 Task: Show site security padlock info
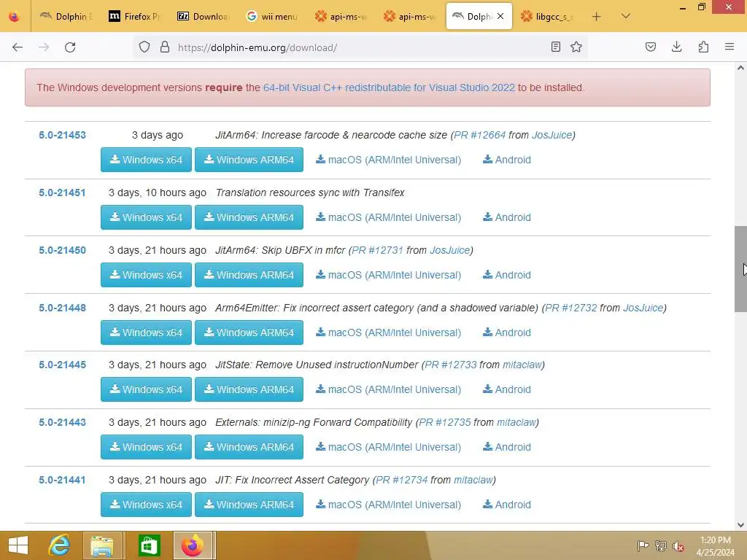(x=165, y=47)
